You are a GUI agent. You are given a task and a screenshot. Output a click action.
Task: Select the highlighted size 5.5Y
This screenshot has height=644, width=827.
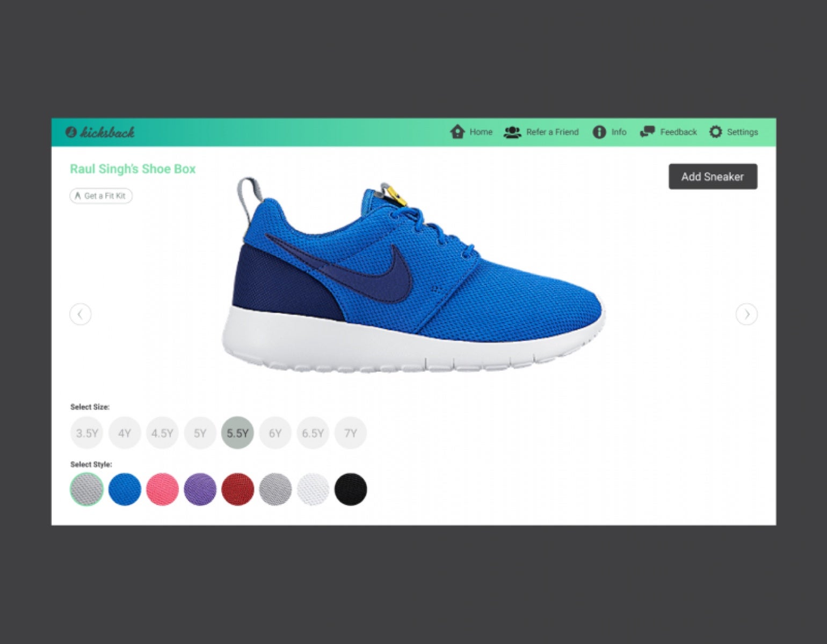237,433
